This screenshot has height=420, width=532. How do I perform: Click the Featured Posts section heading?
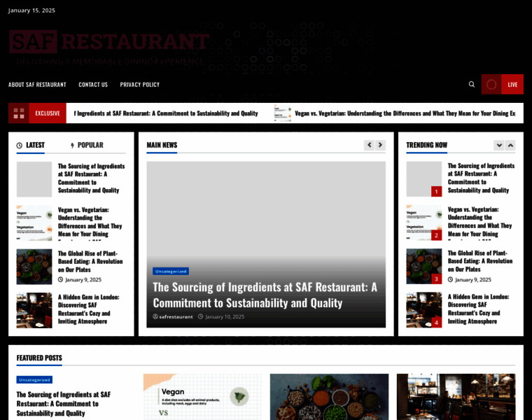39,358
